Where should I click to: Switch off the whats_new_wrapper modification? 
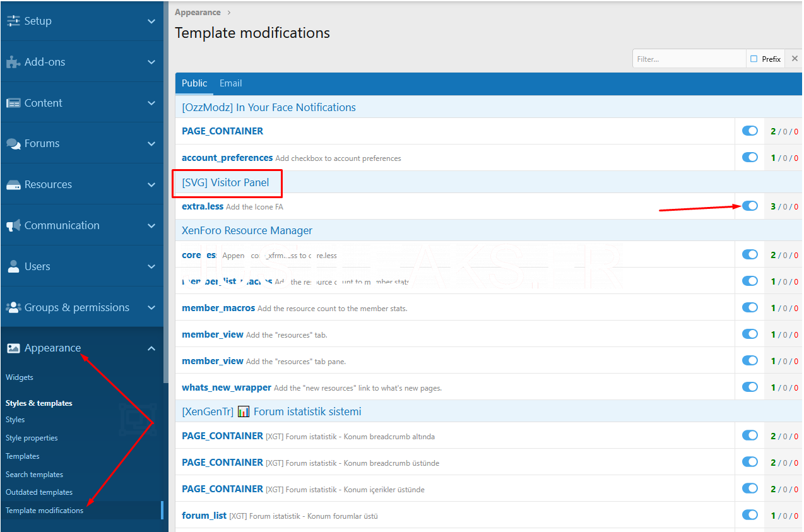pyautogui.click(x=750, y=387)
